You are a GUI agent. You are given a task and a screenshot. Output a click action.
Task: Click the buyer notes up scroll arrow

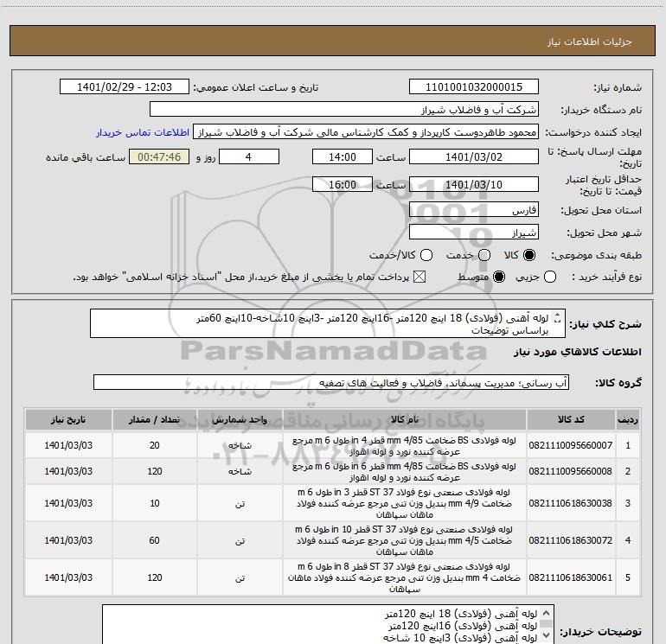tap(547, 613)
